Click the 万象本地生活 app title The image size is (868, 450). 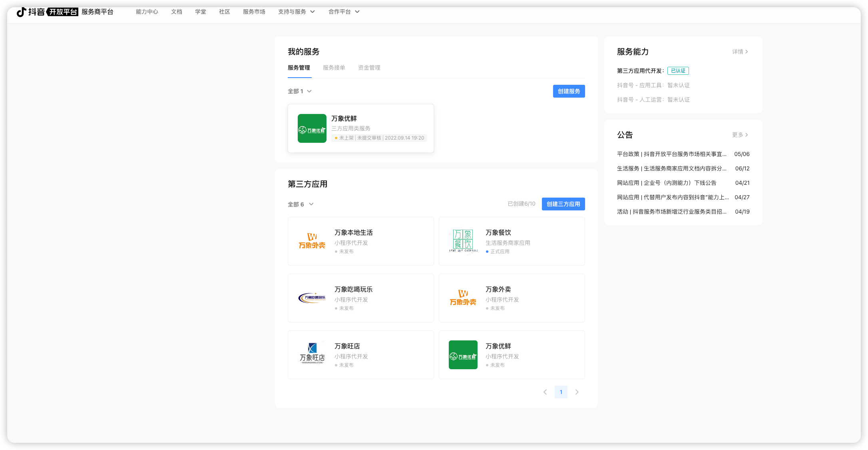coord(354,232)
